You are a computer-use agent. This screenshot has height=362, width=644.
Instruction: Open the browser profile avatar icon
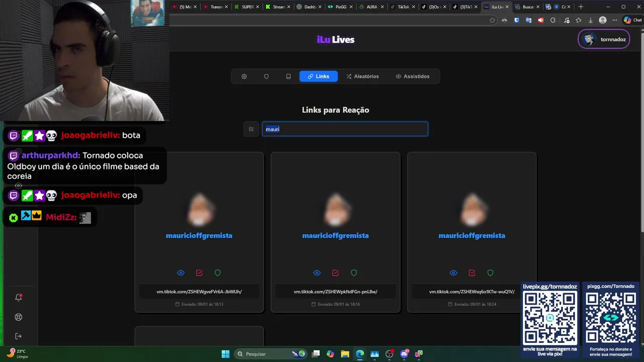[x=603, y=20]
